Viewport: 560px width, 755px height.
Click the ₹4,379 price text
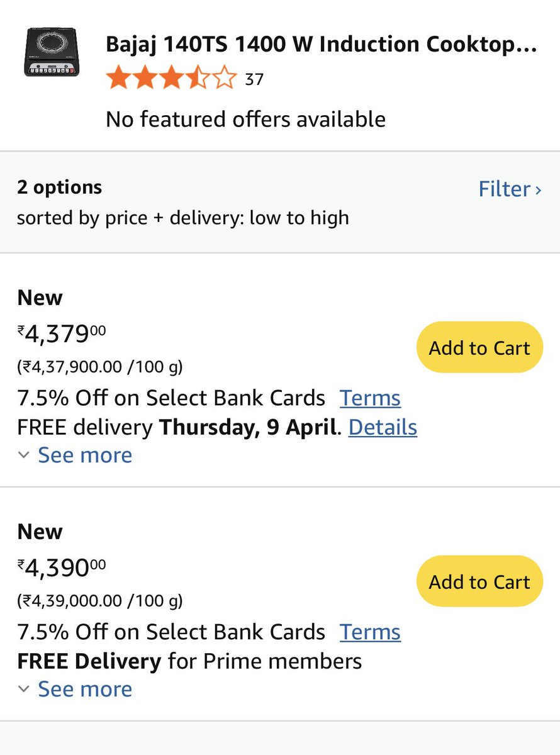tap(61, 334)
